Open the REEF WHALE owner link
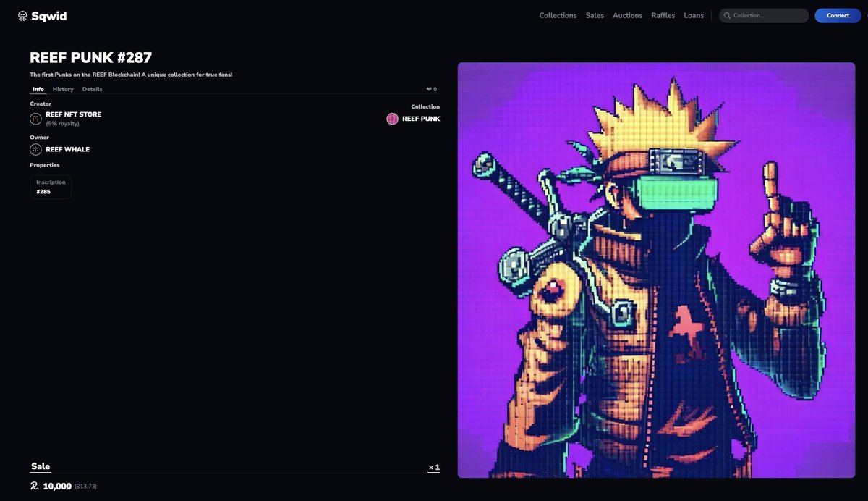Image resolution: width=868 pixels, height=501 pixels. tap(67, 149)
